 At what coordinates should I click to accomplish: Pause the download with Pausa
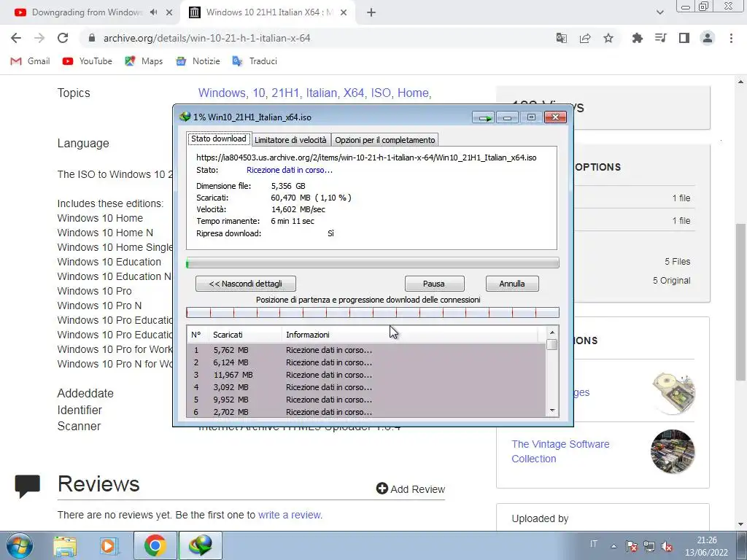(434, 284)
